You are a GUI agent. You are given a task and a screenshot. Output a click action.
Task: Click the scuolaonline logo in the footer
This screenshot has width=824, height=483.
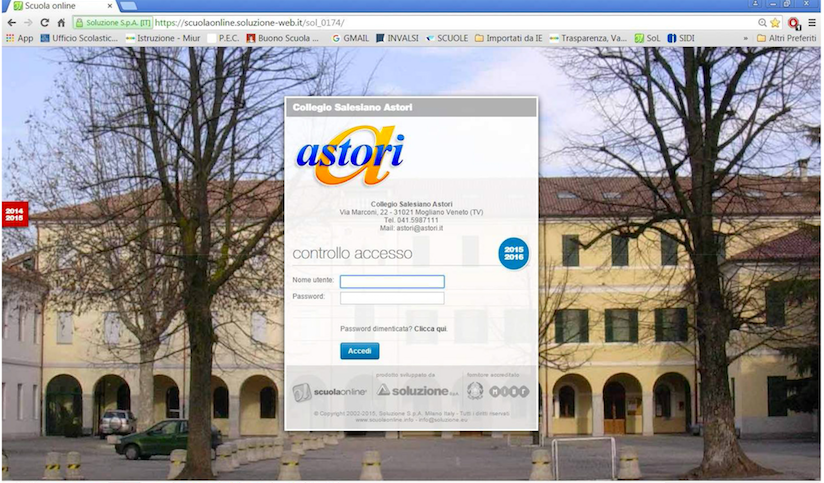[329, 392]
